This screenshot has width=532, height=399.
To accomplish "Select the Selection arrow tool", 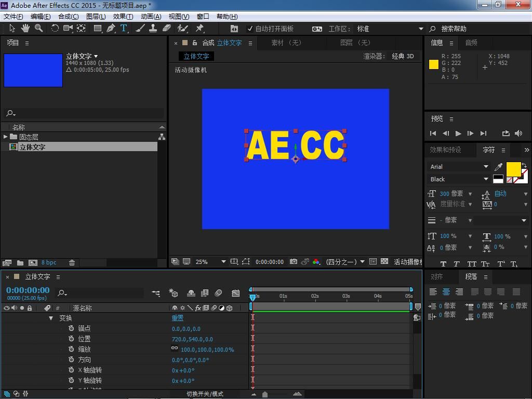I will (x=12, y=29).
